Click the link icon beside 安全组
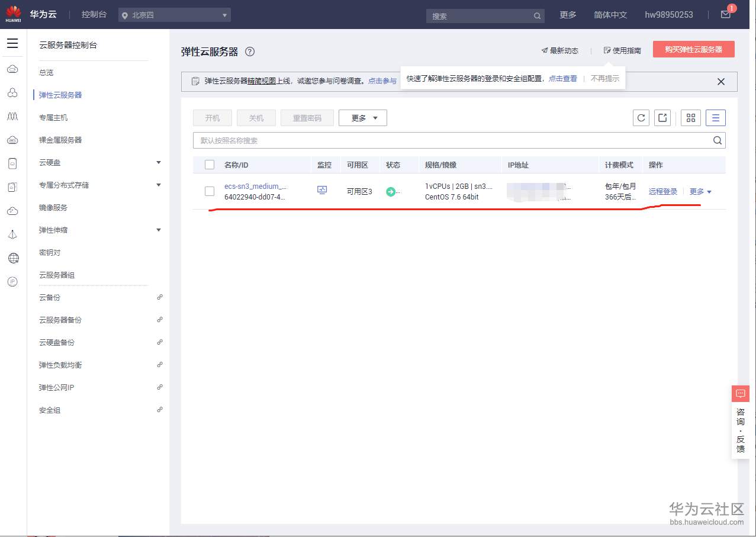Image resolution: width=756 pixels, height=537 pixels. coord(160,410)
